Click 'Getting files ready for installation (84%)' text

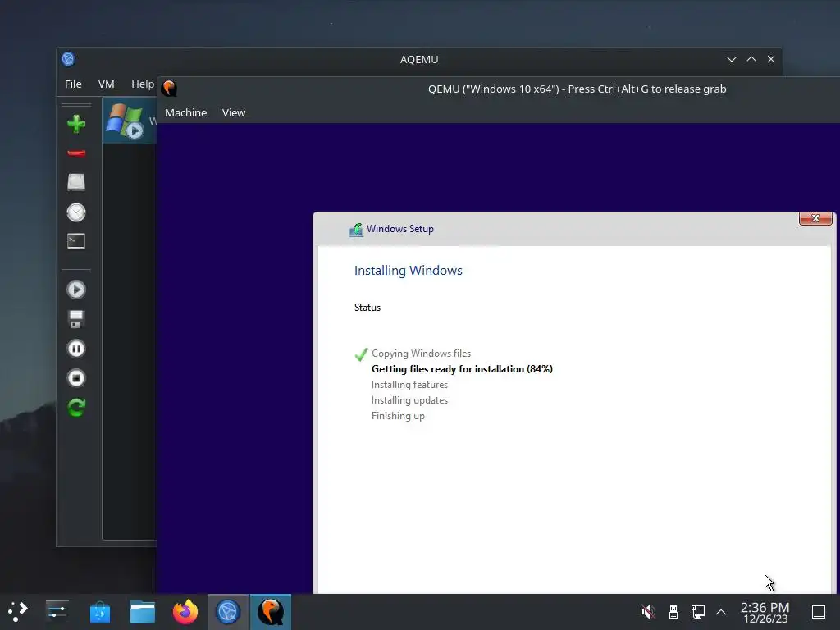pos(462,369)
